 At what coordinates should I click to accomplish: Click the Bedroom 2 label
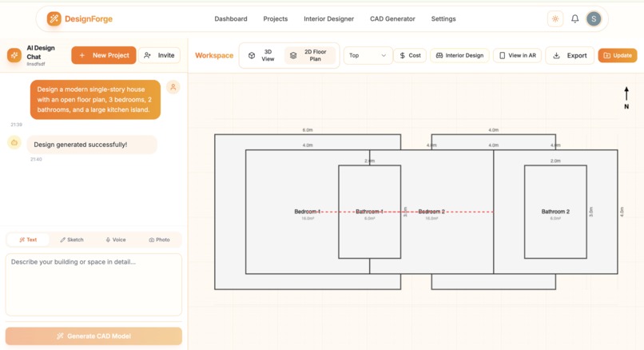pyautogui.click(x=431, y=212)
